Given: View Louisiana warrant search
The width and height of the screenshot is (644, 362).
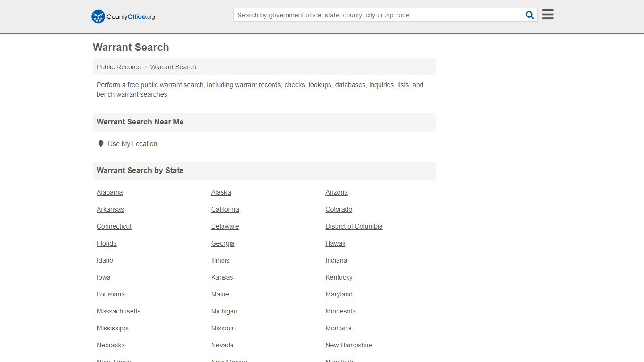Looking at the screenshot, I should click(x=111, y=294).
